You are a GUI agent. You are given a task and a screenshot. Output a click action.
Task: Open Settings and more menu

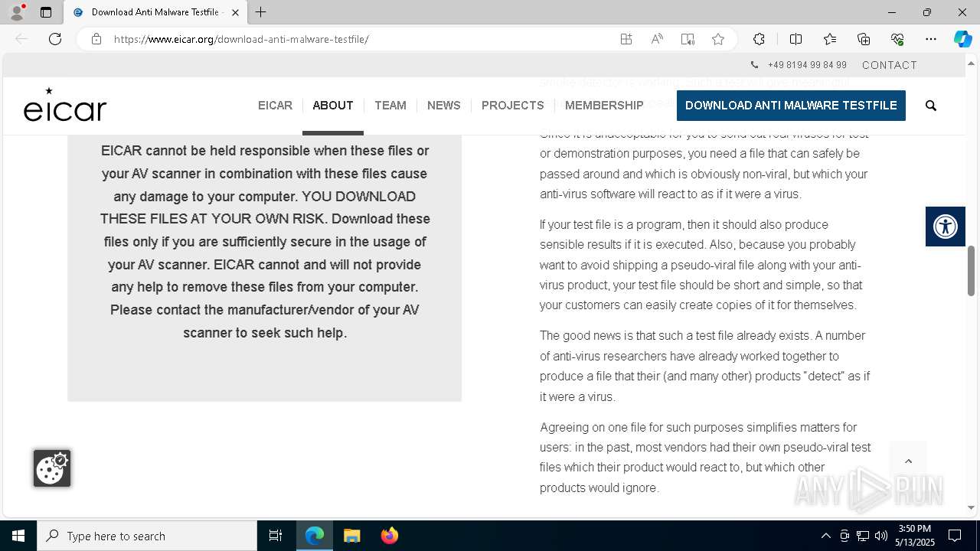tap(931, 39)
